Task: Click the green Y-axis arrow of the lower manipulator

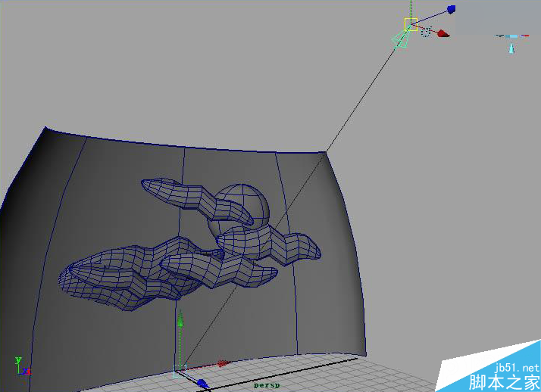Action: coord(180,319)
